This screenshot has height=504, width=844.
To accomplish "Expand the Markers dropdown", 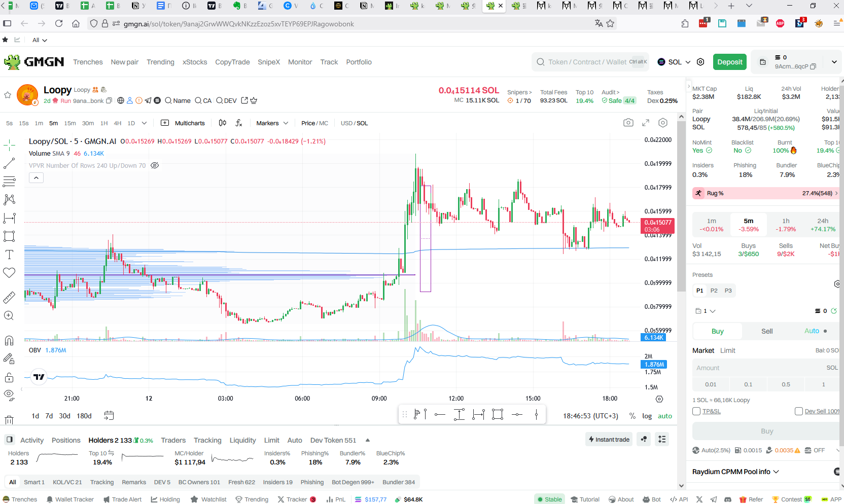I will coord(272,123).
